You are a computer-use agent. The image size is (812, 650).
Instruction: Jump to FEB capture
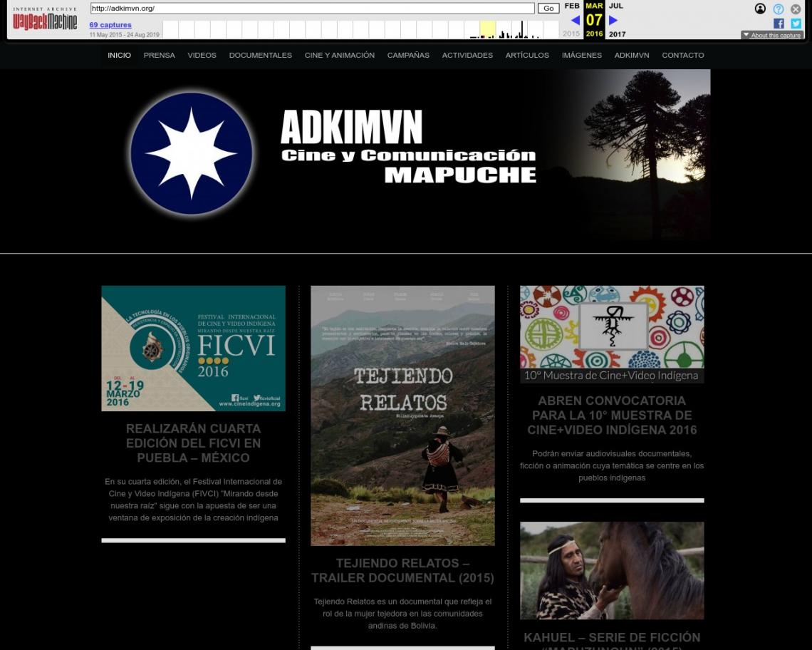point(572,6)
